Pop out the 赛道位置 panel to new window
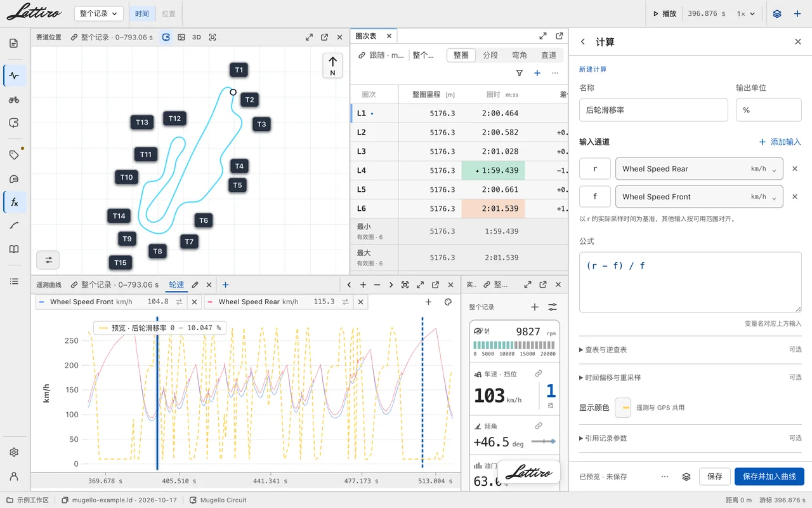Screen dimensions: 812x508 (324, 37)
